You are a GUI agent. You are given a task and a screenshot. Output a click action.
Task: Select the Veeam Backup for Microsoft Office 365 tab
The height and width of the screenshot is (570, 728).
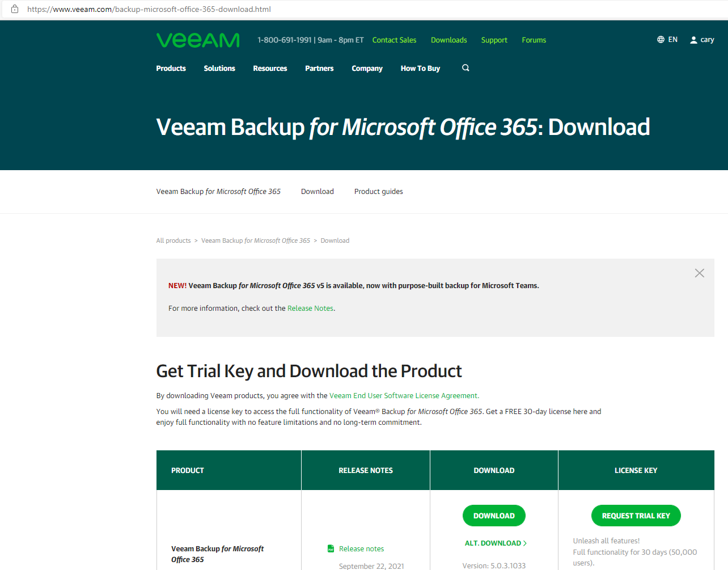coord(218,192)
